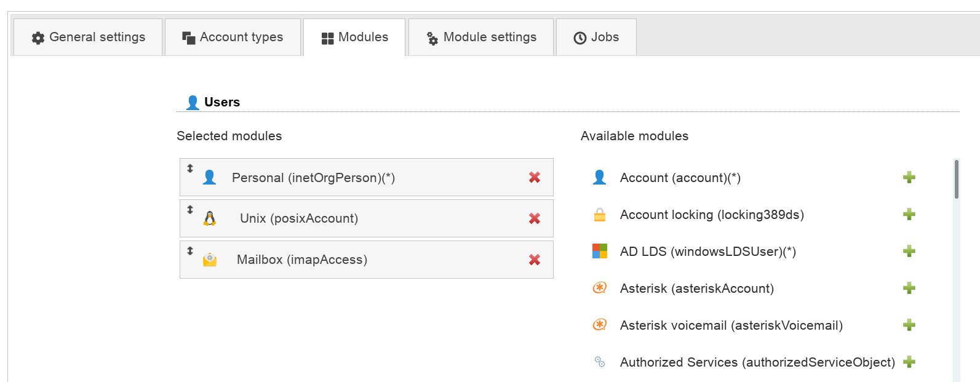Click the reorder arrows on the Unix module
Viewport: 980px width, 382px height.
190,209
